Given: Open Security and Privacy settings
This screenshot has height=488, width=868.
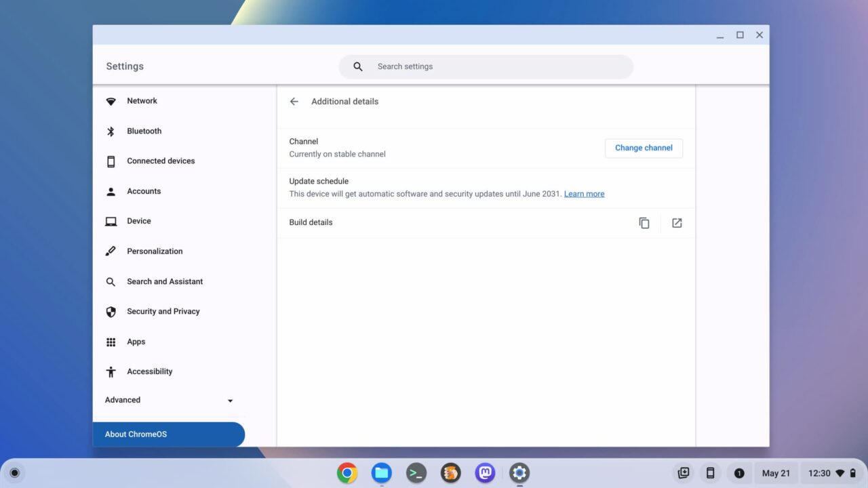Looking at the screenshot, I should (169, 312).
